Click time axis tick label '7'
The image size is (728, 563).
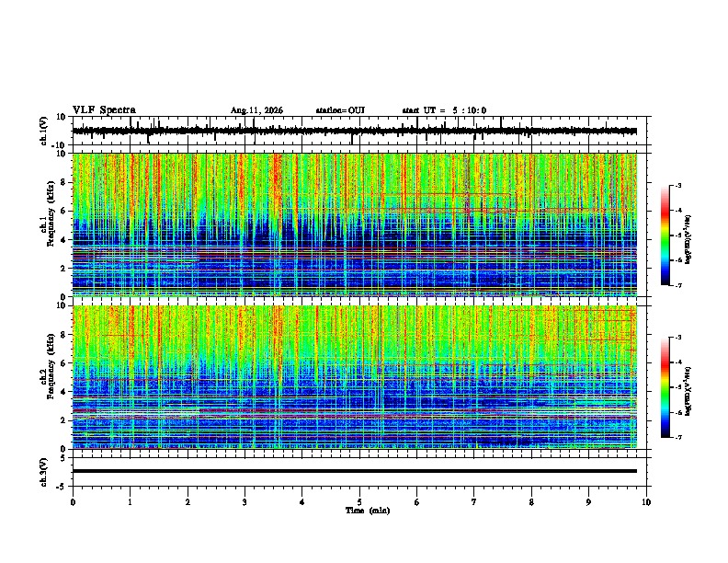tap(474, 502)
